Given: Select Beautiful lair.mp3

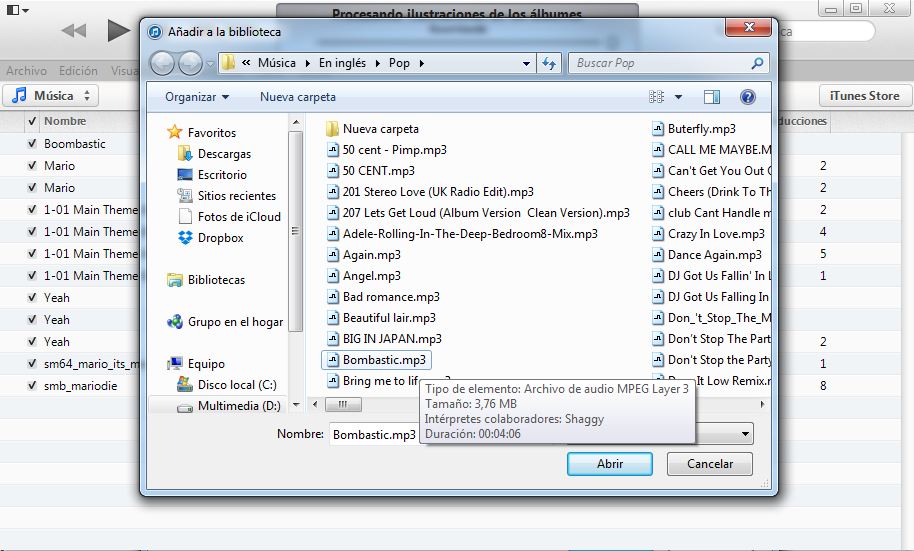Looking at the screenshot, I should click(389, 318).
